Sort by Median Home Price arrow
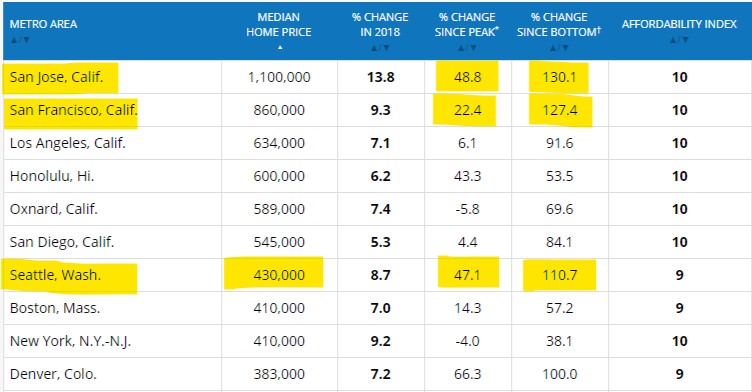 pyautogui.click(x=280, y=48)
